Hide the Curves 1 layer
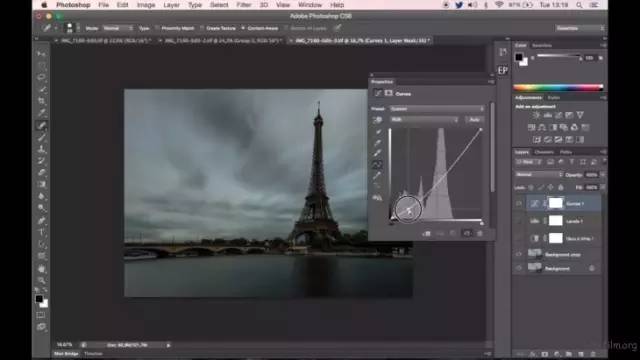 tap(519, 203)
